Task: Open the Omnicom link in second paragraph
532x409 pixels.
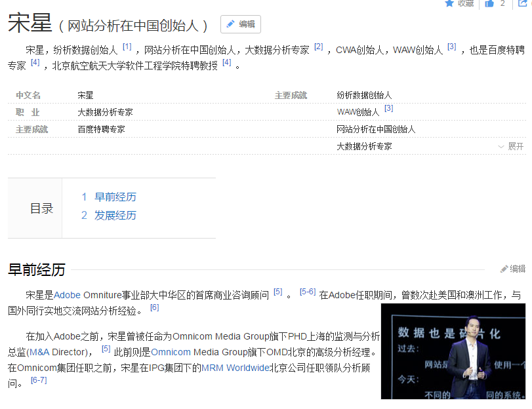Action: click(171, 352)
